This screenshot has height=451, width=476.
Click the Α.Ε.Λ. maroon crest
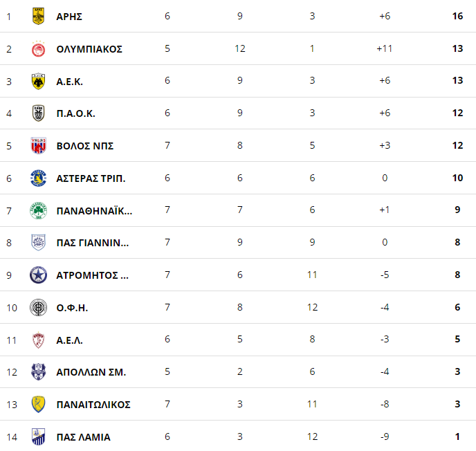coord(38,340)
